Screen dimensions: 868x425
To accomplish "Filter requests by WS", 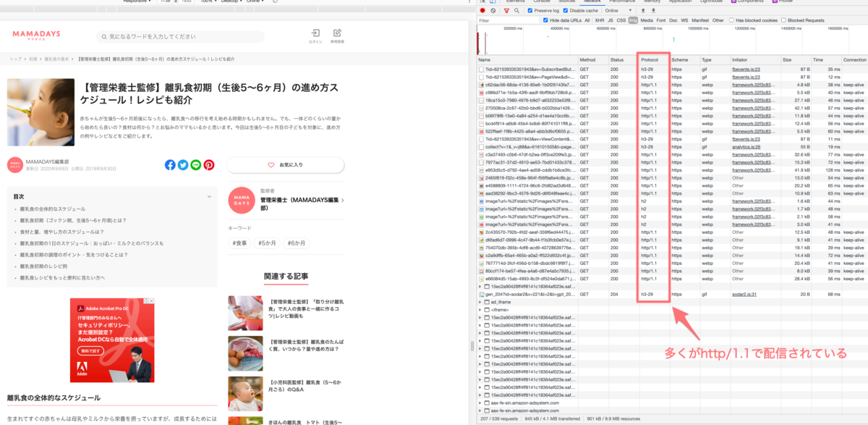I will point(684,20).
